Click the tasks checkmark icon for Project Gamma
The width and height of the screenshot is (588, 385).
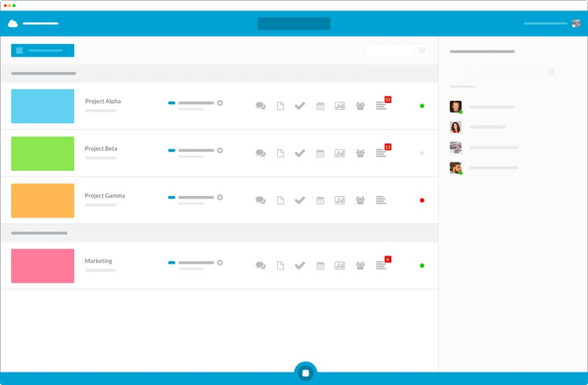[300, 200]
